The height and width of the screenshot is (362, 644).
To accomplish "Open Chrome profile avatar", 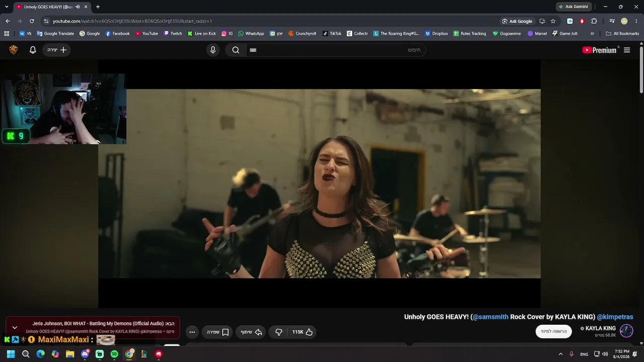I will tap(624, 21).
